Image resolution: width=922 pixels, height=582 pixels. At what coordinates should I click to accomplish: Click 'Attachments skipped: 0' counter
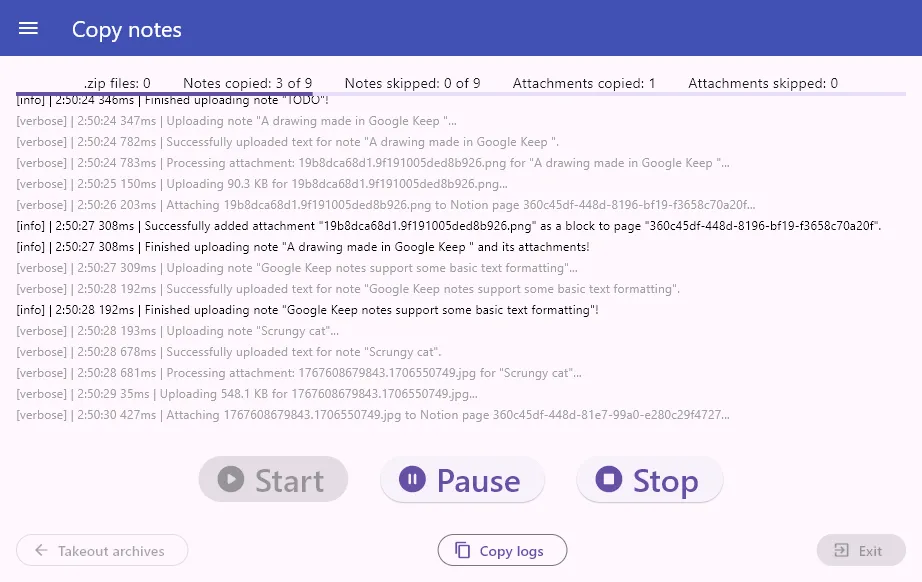[763, 83]
